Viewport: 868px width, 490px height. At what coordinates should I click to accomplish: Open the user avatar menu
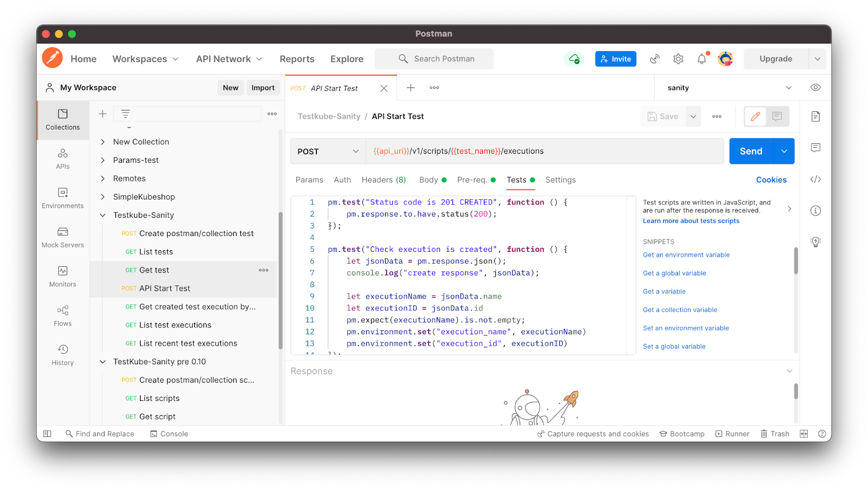tap(725, 59)
